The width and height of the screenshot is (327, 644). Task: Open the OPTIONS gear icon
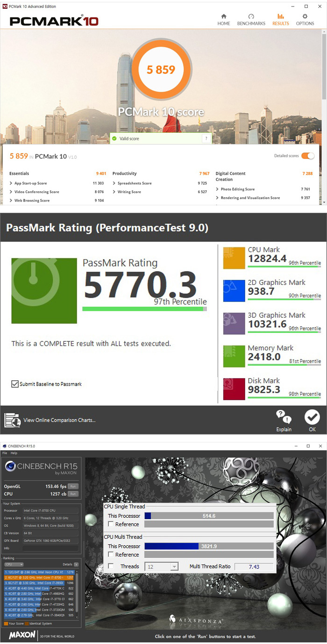(305, 16)
